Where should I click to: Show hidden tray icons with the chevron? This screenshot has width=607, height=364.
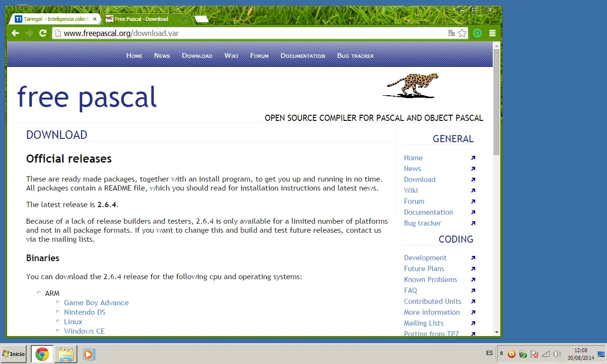pos(501,354)
